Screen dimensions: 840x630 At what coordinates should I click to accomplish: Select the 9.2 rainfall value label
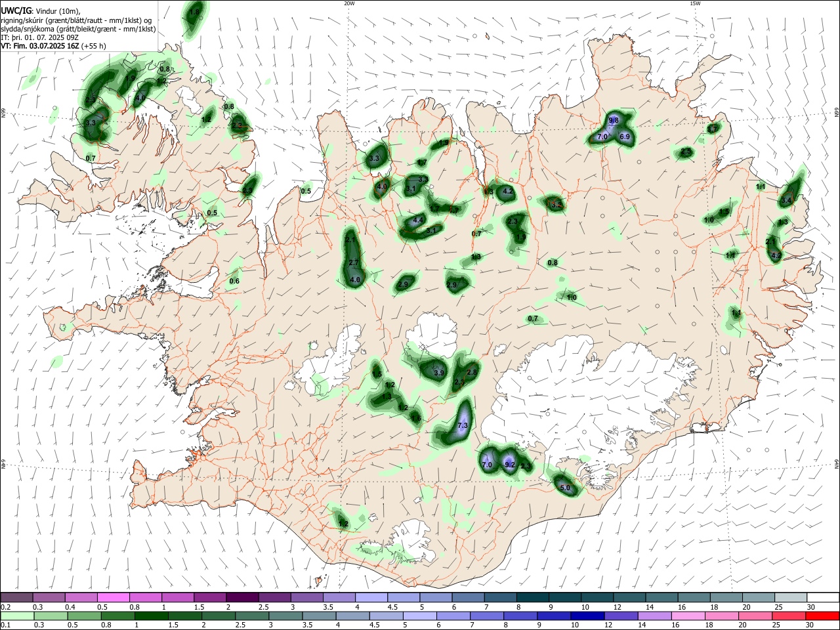(509, 465)
